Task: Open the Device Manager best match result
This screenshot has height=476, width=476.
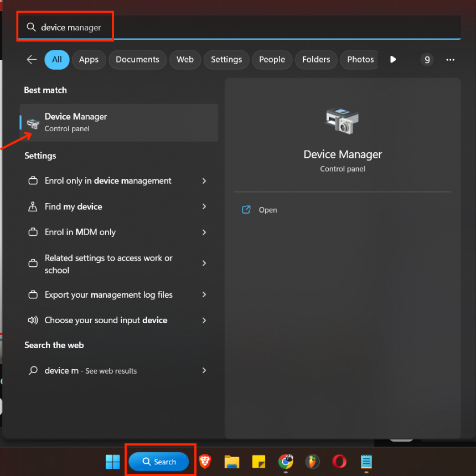Action: [118, 123]
